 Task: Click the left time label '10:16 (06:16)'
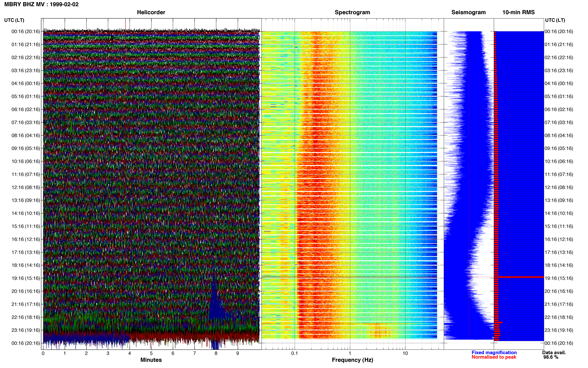pos(26,161)
